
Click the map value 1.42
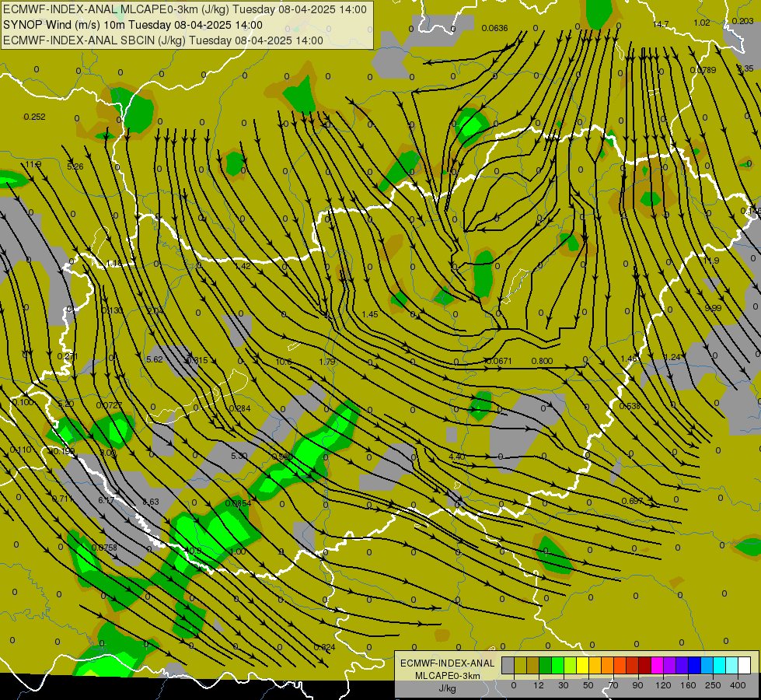[x=243, y=266]
